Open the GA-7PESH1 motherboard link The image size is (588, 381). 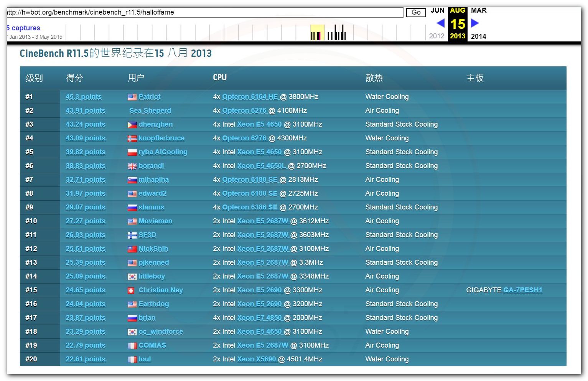click(523, 290)
